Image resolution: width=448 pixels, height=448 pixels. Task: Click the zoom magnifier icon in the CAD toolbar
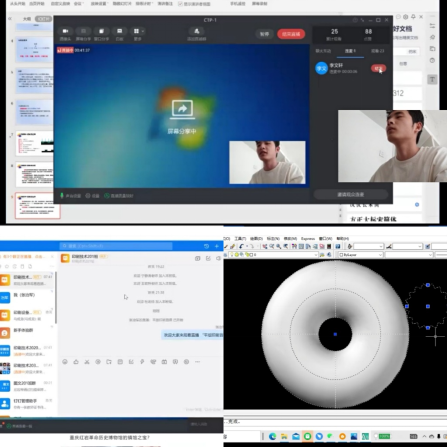pyautogui.click(x=279, y=246)
